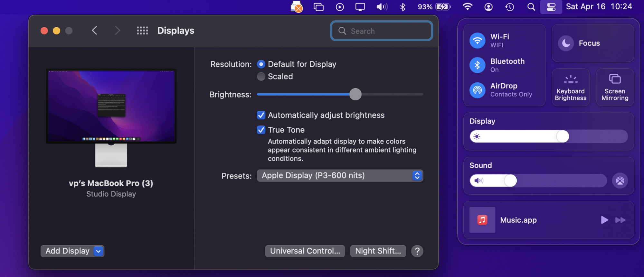Screen dimensions: 644x277
Task: Click the printer error icon in menu bar
Action: point(297,7)
